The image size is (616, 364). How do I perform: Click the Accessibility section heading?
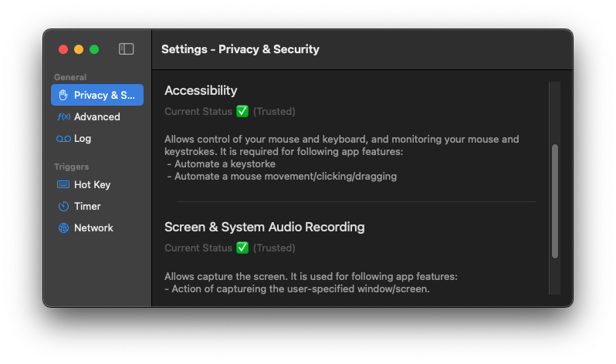201,90
